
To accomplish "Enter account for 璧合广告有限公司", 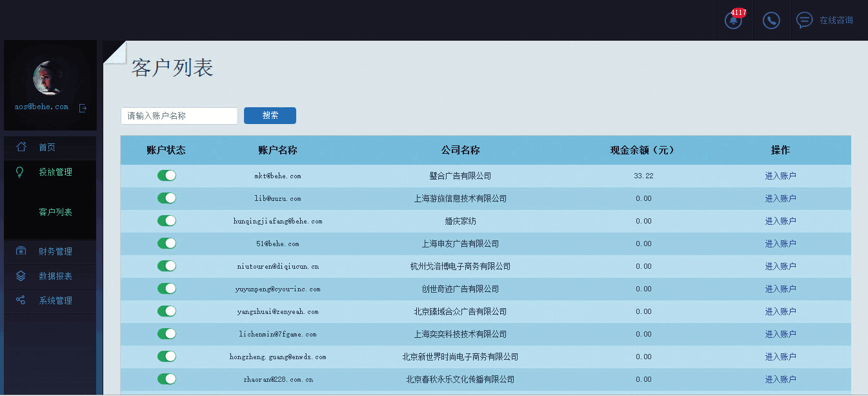I will (781, 176).
